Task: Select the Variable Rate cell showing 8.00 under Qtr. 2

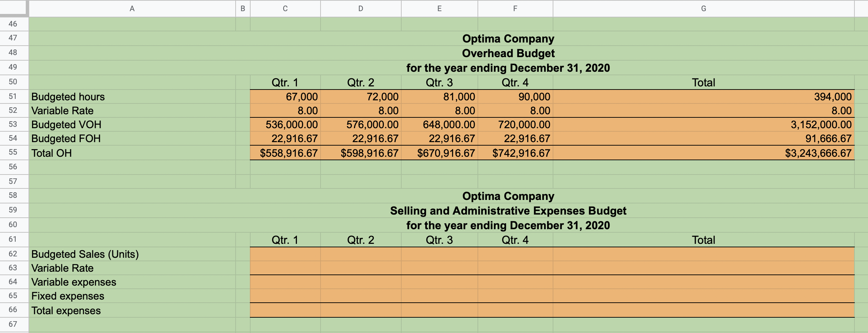Action: [360, 111]
